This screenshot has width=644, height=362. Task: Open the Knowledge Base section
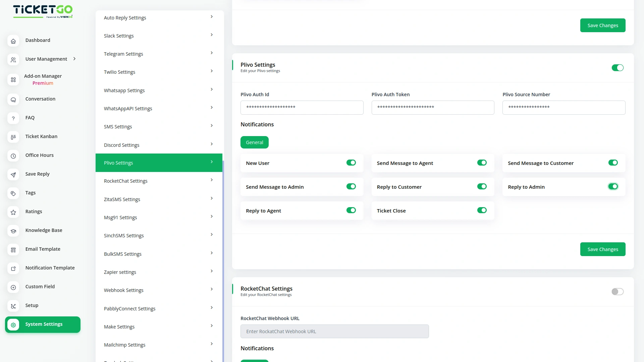point(44,230)
